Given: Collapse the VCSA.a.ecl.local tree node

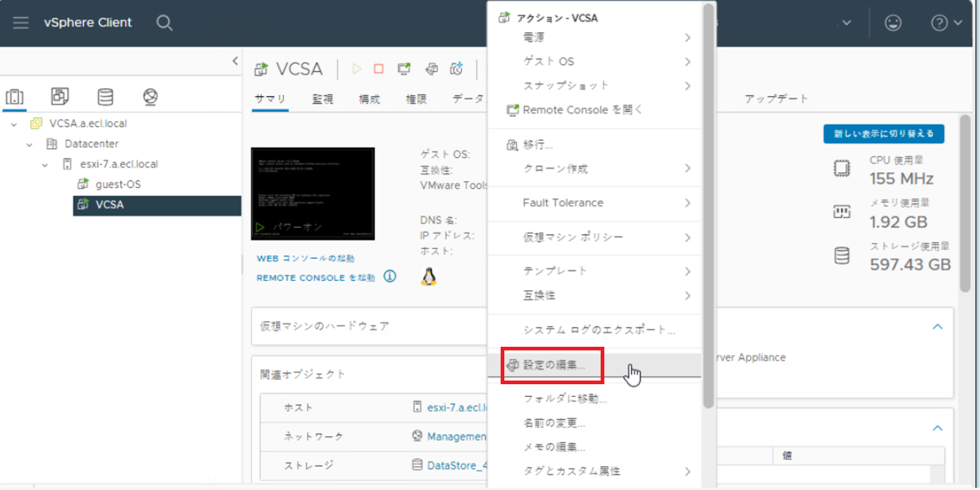Looking at the screenshot, I should click(x=14, y=123).
